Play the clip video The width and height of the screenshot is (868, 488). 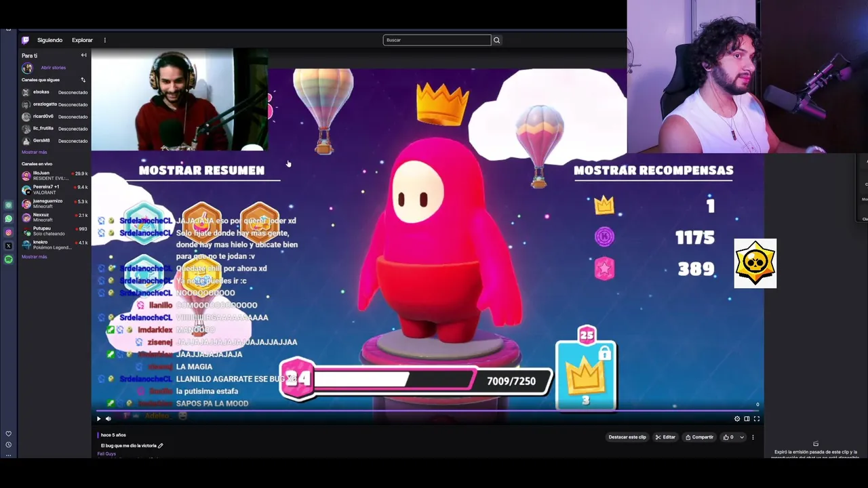point(98,419)
